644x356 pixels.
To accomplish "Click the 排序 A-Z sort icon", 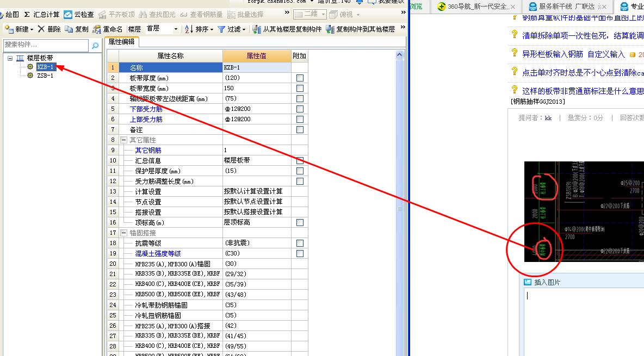I will pos(189,29).
